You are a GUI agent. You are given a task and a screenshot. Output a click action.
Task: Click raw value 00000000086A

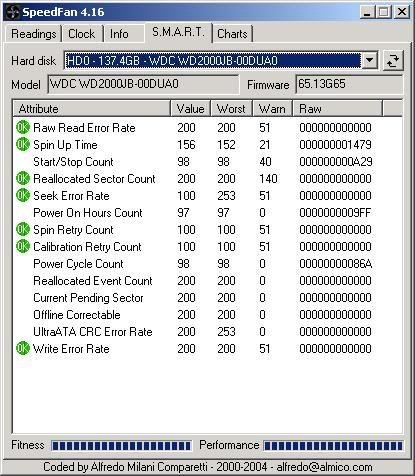[336, 264]
